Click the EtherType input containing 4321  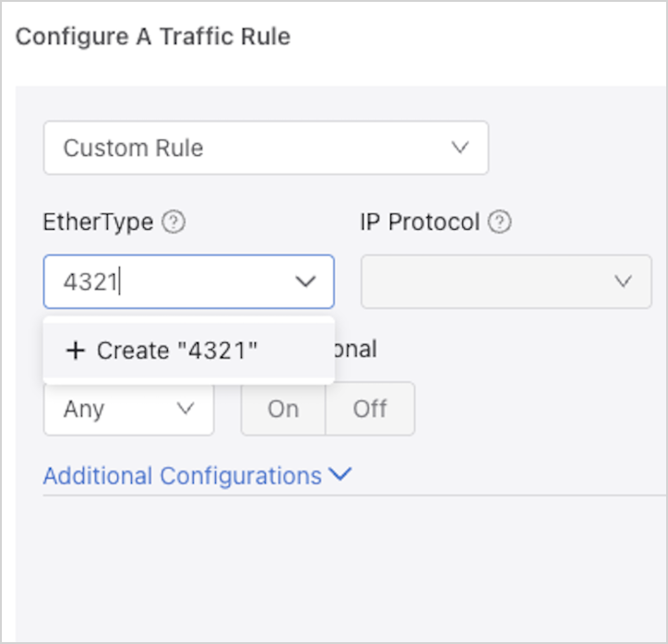[x=166, y=281]
